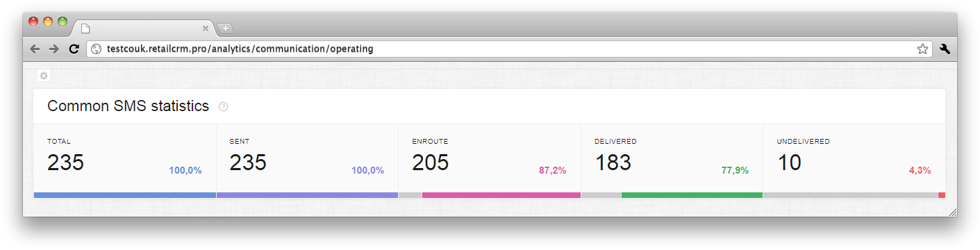Click the pink Enroute progress bar
This screenshot has height=250, width=980.
(501, 195)
